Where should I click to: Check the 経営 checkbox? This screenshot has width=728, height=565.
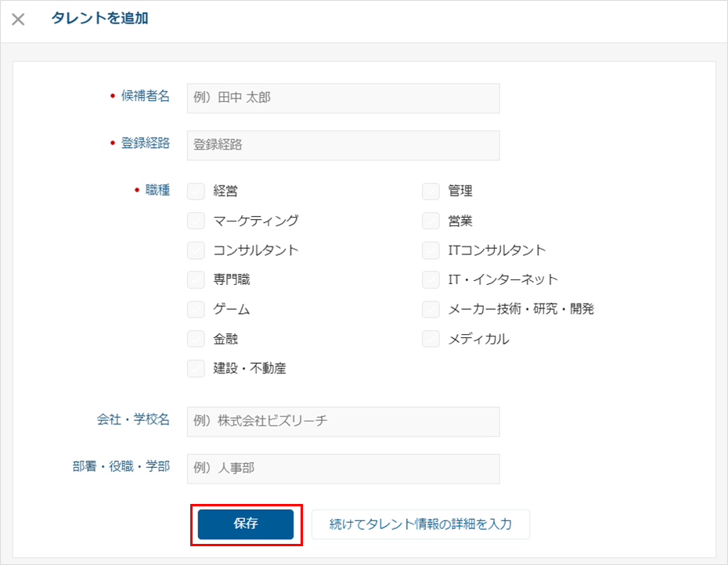196,191
